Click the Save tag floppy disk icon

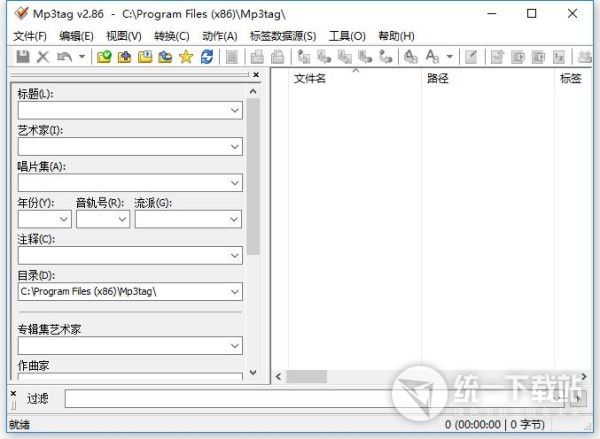23,57
